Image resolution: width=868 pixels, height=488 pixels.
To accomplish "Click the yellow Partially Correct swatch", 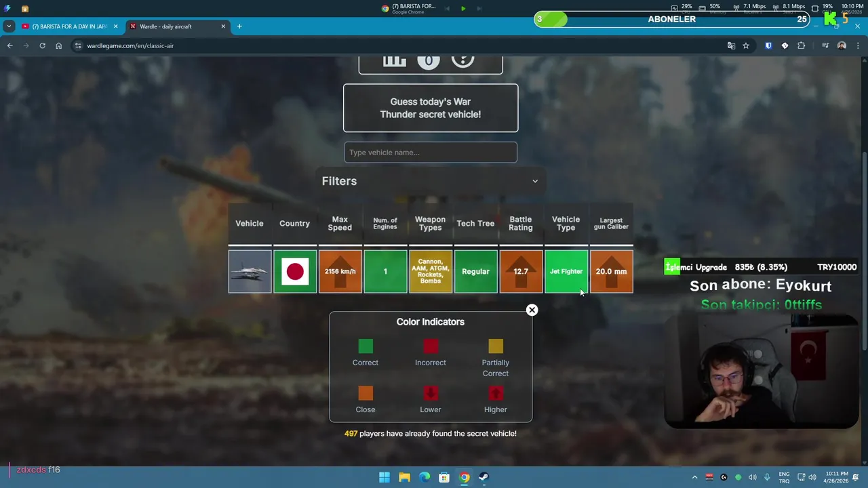I will tap(496, 346).
